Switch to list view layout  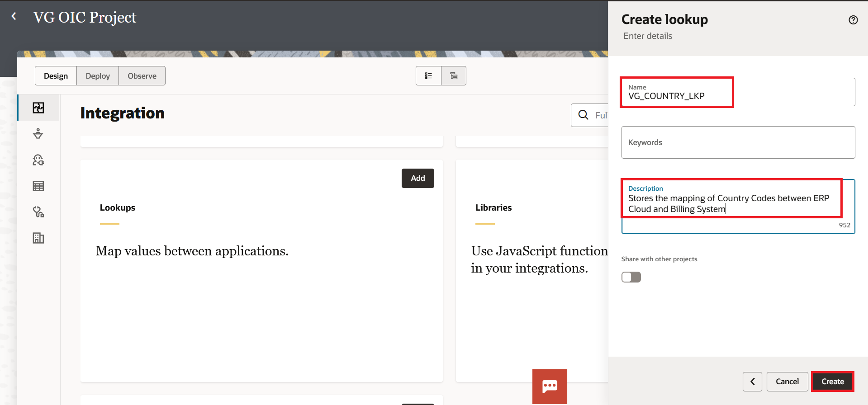[428, 76]
